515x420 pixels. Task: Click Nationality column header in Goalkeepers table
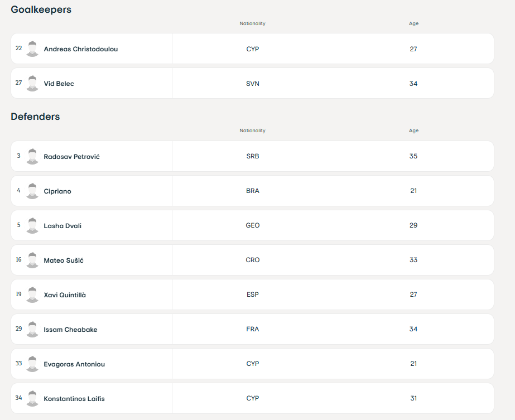point(252,23)
